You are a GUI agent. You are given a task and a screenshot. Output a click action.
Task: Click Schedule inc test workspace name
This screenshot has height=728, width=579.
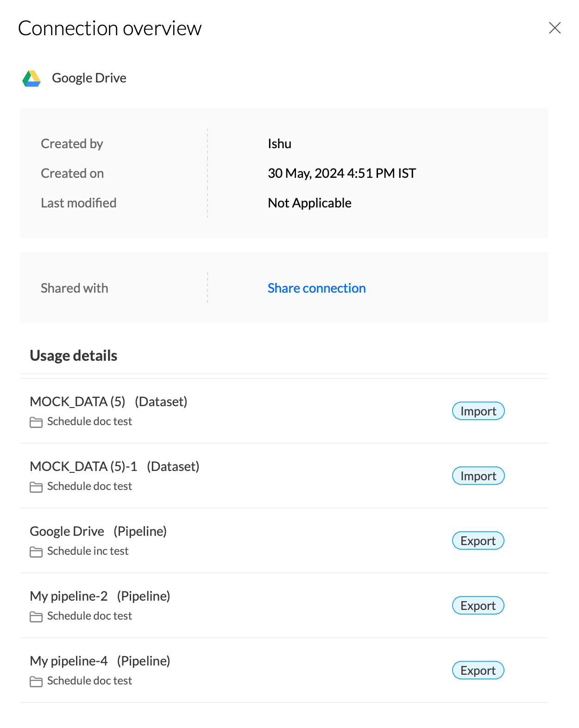pyautogui.click(x=88, y=551)
